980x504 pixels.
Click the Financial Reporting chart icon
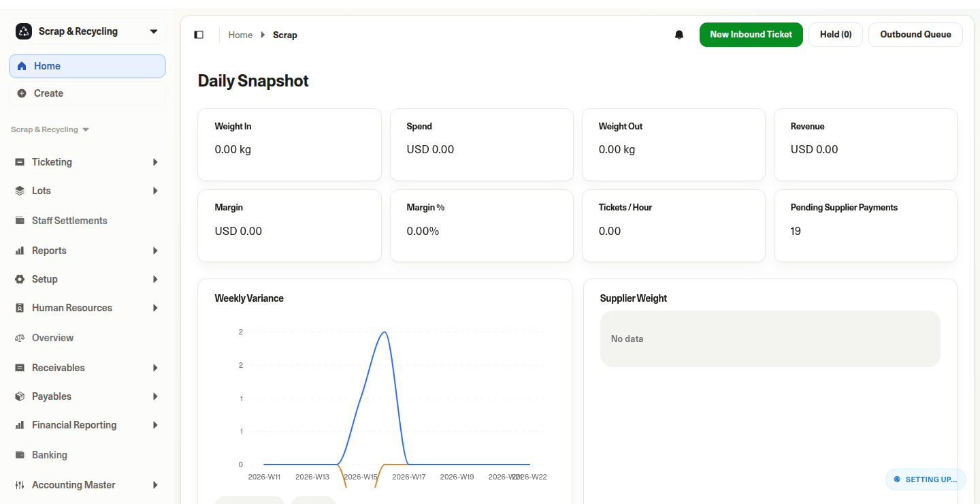point(20,425)
